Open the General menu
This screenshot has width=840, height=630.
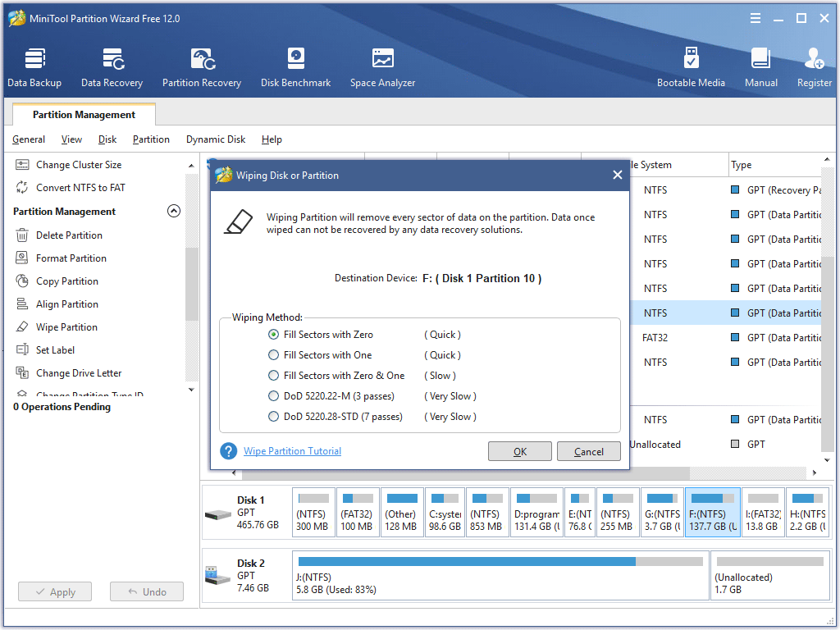[x=29, y=139]
